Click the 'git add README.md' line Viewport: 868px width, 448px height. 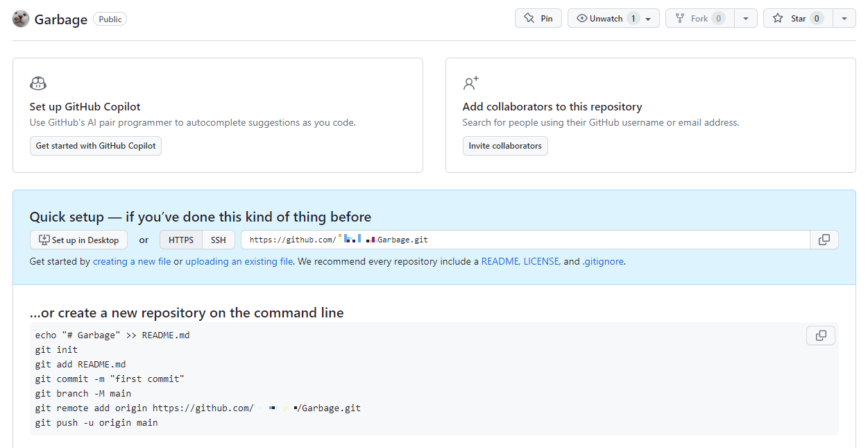pos(80,364)
